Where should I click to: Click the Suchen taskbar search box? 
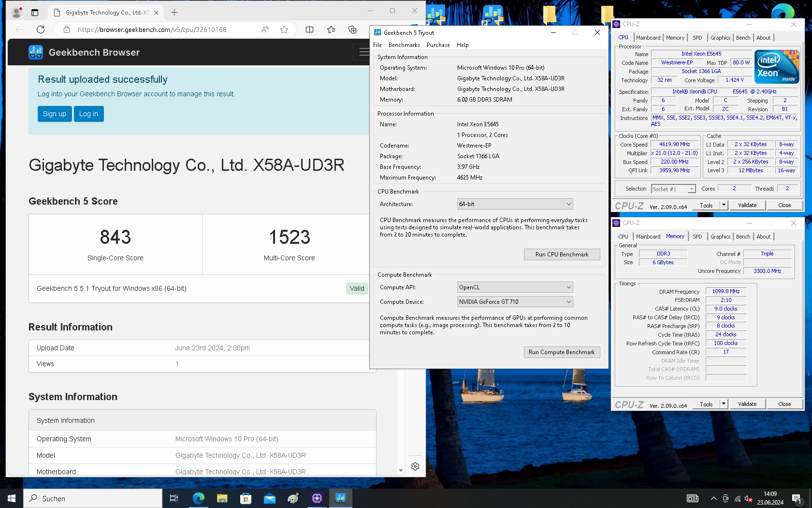93,498
